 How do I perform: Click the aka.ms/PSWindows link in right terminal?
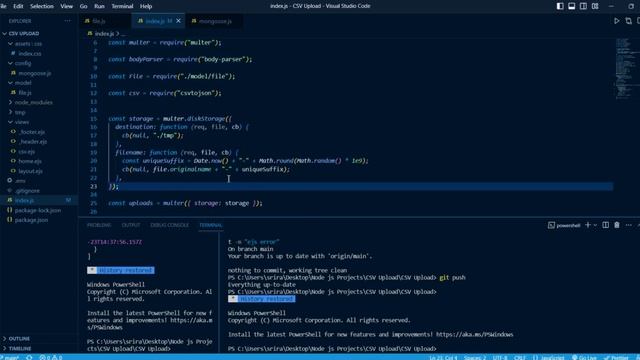474,335
